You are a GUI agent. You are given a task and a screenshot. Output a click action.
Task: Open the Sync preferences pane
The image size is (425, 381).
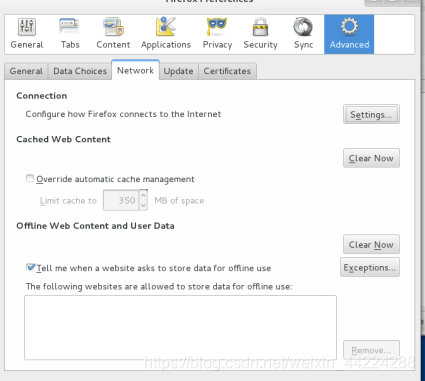point(303,34)
